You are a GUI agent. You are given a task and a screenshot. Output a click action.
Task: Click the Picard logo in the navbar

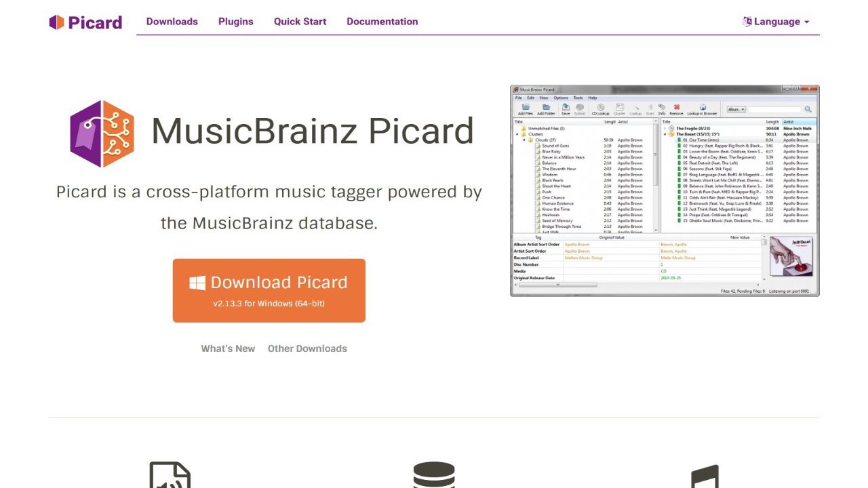85,22
